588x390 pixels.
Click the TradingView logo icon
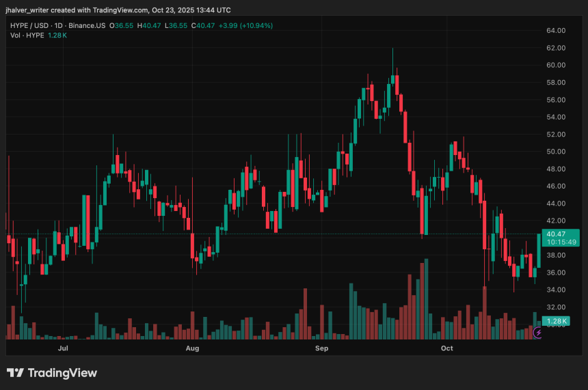tap(15, 373)
